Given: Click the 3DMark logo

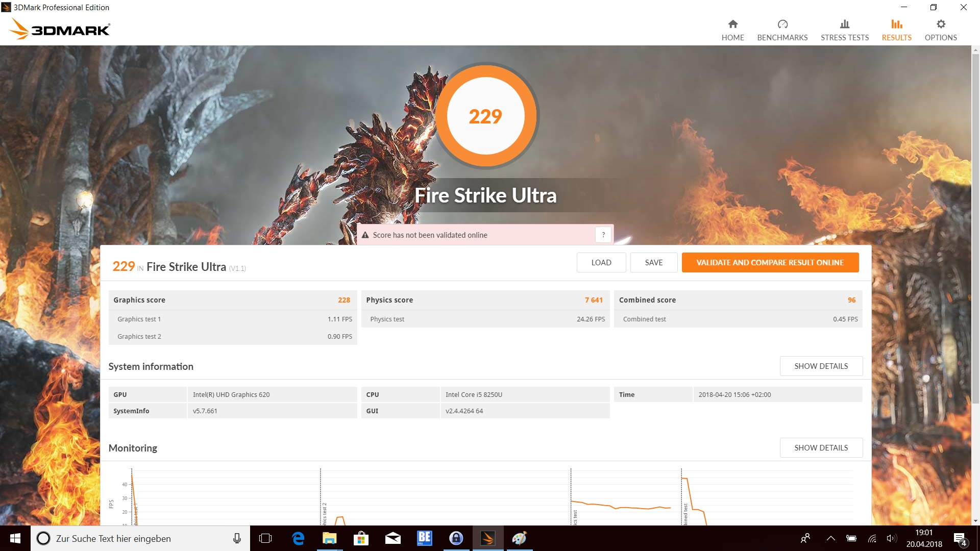Looking at the screenshot, I should click(60, 29).
